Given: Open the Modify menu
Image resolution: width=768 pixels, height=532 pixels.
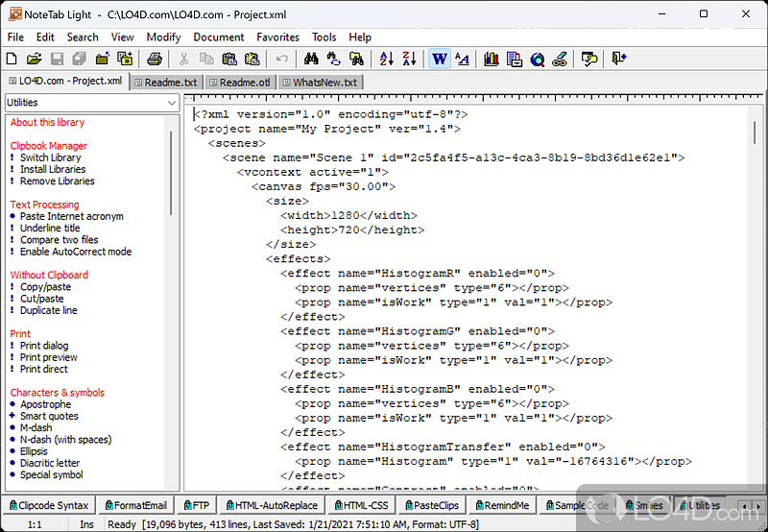Looking at the screenshot, I should tap(163, 36).
